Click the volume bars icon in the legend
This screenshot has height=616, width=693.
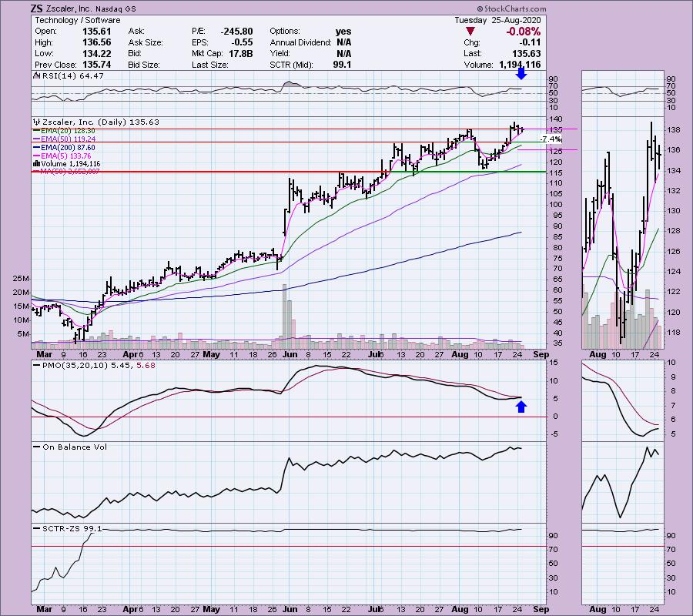[37, 164]
